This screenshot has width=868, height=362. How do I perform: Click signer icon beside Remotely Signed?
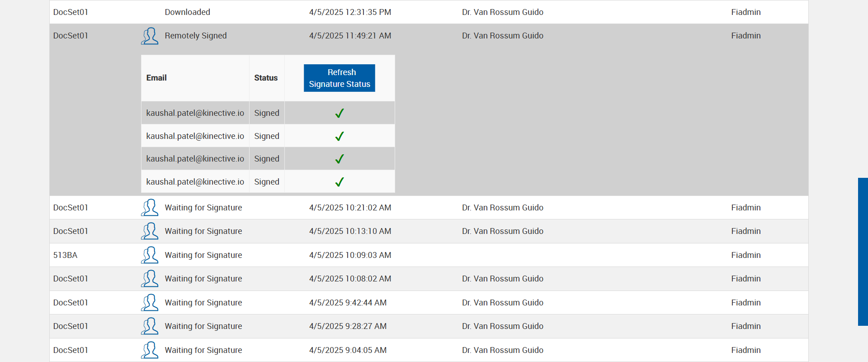(150, 36)
